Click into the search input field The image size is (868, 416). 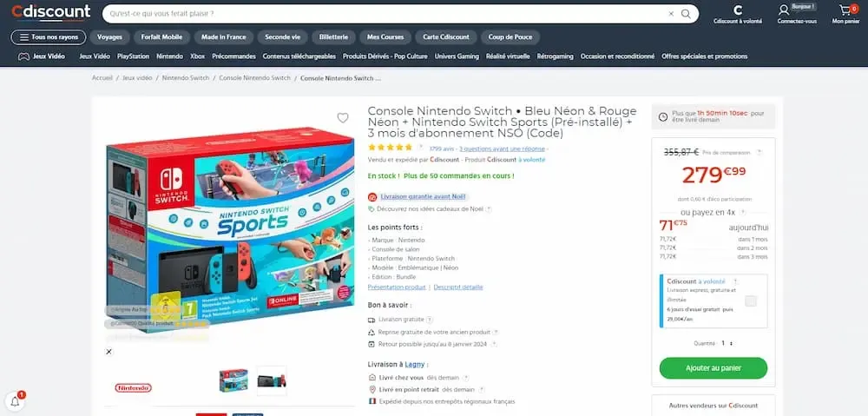click(385, 14)
